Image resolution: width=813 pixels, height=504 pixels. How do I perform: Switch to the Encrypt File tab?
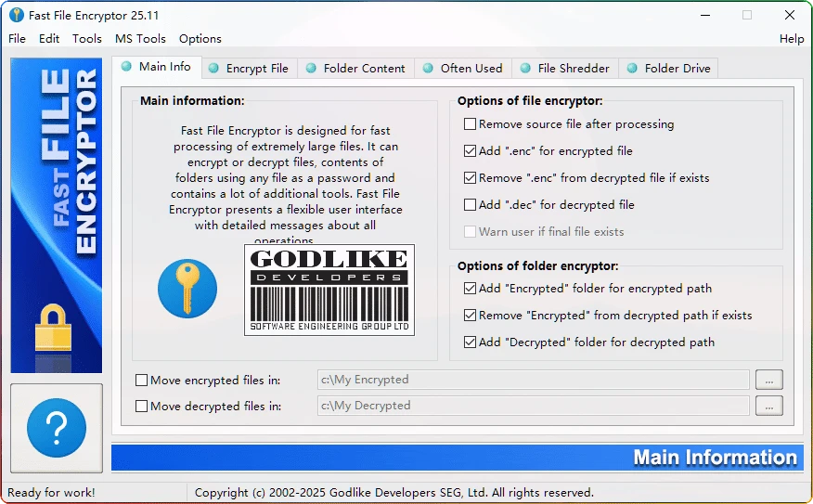(x=250, y=69)
